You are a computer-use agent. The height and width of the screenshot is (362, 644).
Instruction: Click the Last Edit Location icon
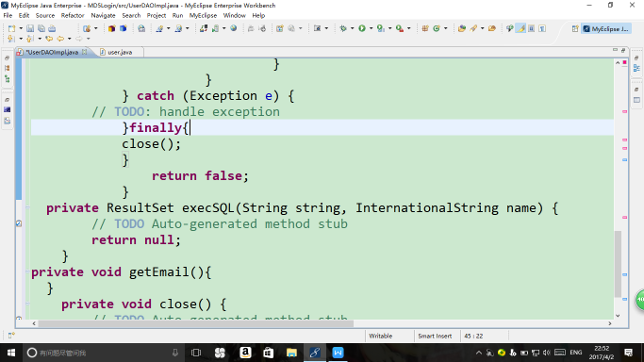click(x=49, y=39)
